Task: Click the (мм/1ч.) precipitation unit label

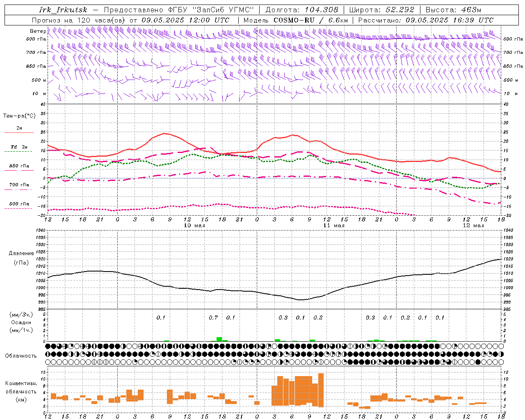Action: 21,330
